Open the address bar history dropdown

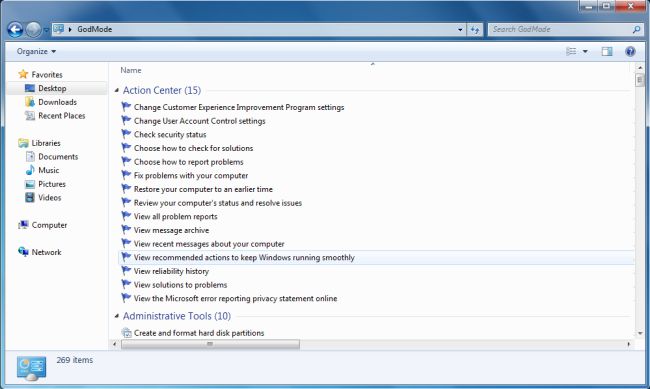pyautogui.click(x=460, y=30)
